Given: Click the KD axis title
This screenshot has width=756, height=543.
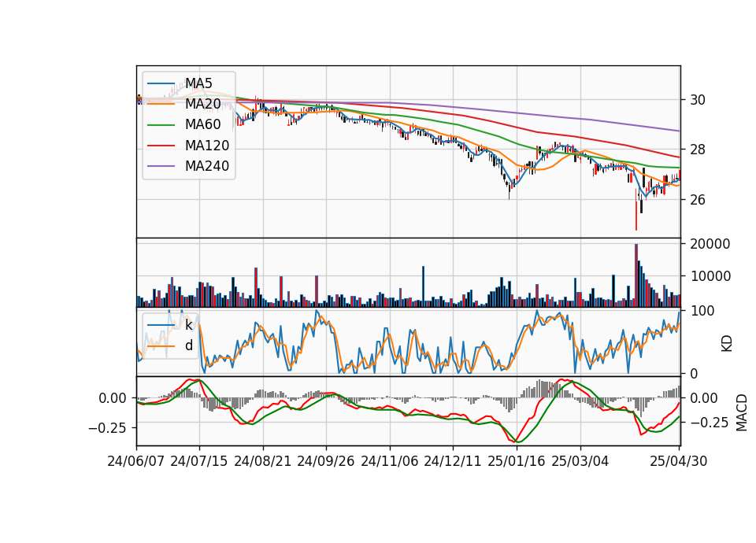Looking at the screenshot, I should tap(727, 343).
